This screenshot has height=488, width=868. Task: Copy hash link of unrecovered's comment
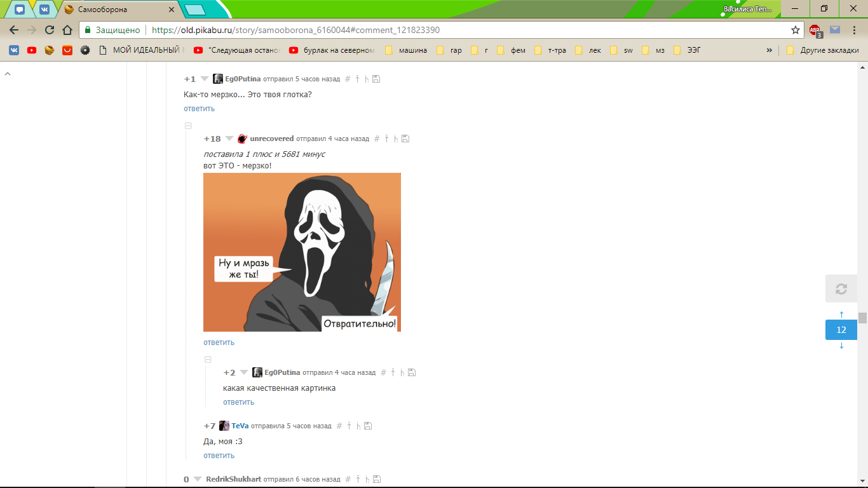[x=377, y=139]
